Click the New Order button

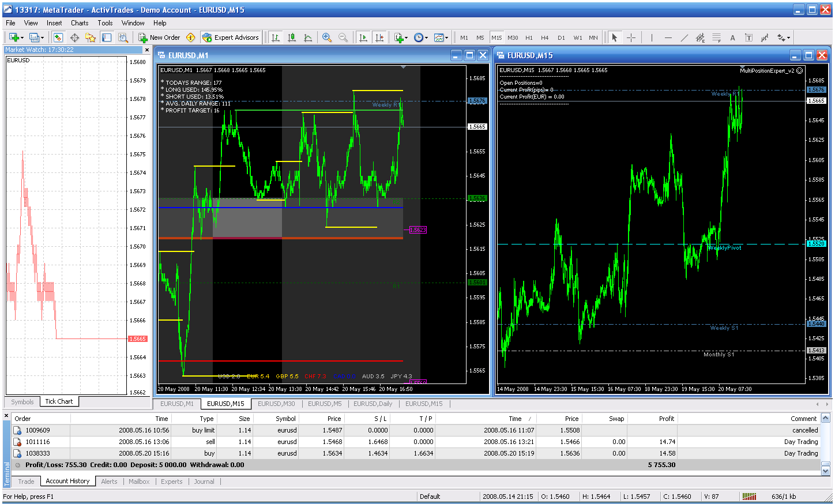pos(159,37)
